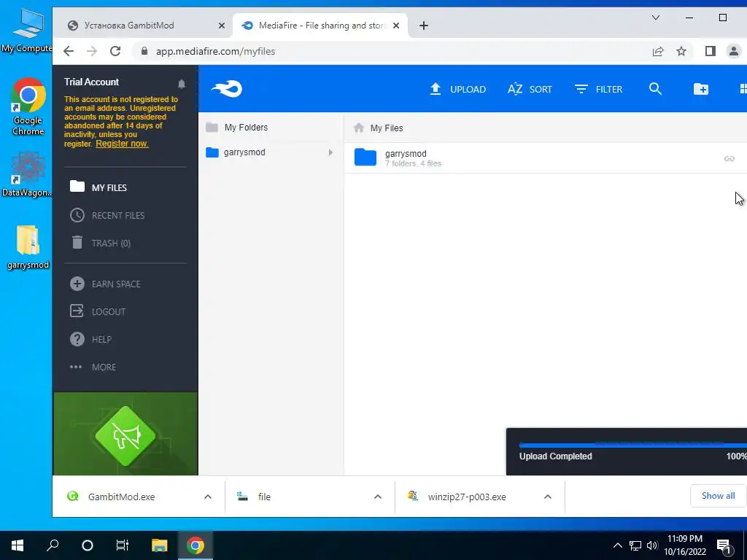747x560 pixels.
Task: Expand garrysmod folder tree arrow
Action: coord(330,152)
